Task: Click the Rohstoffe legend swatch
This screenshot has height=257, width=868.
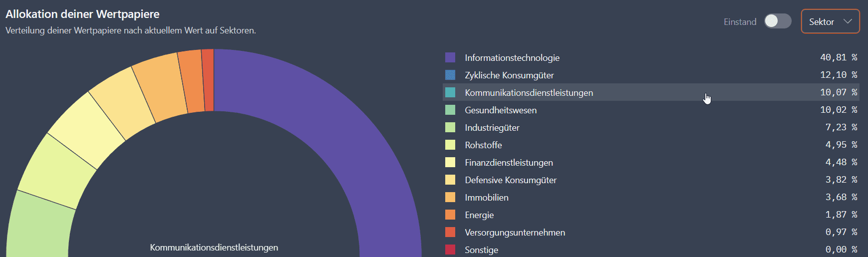Action: tap(450, 145)
